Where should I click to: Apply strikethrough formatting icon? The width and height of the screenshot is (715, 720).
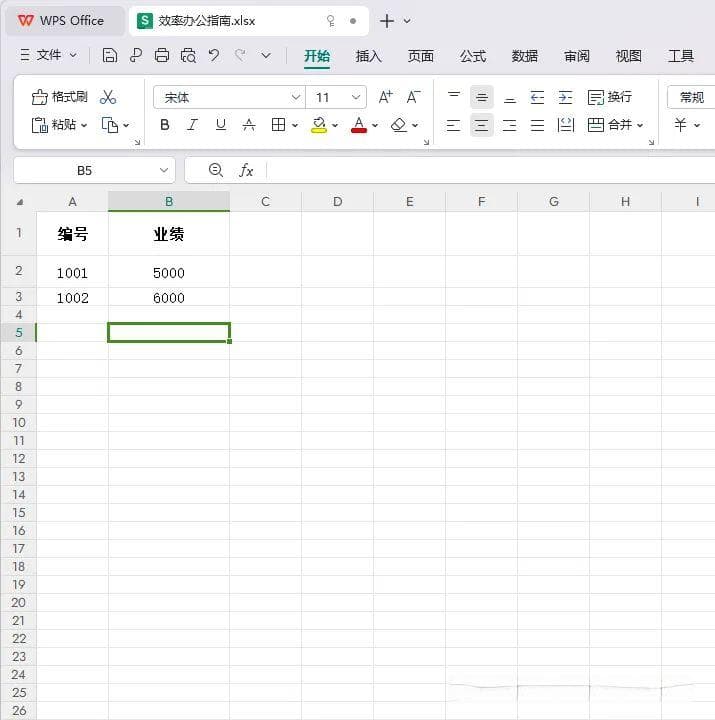(249, 125)
